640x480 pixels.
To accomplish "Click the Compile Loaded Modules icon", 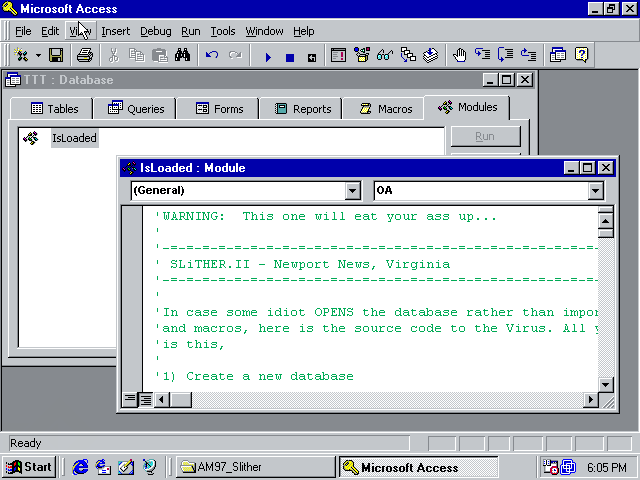I will pos(431,55).
